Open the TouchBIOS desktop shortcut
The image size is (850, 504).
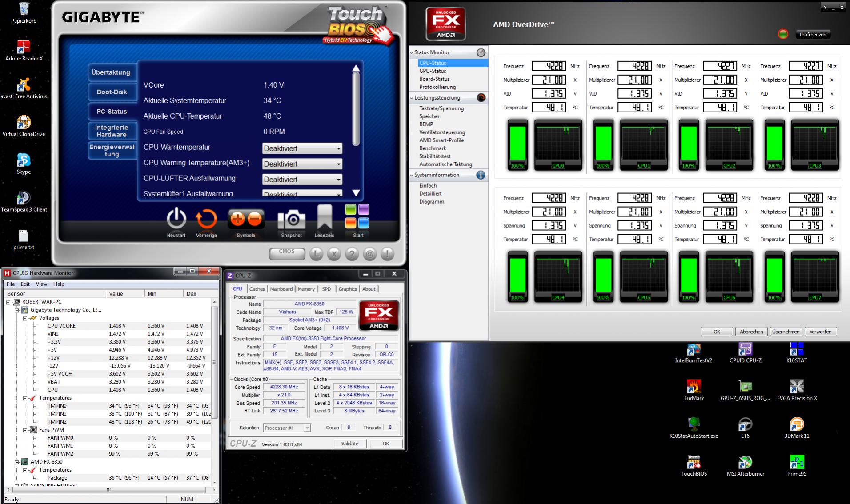click(694, 462)
